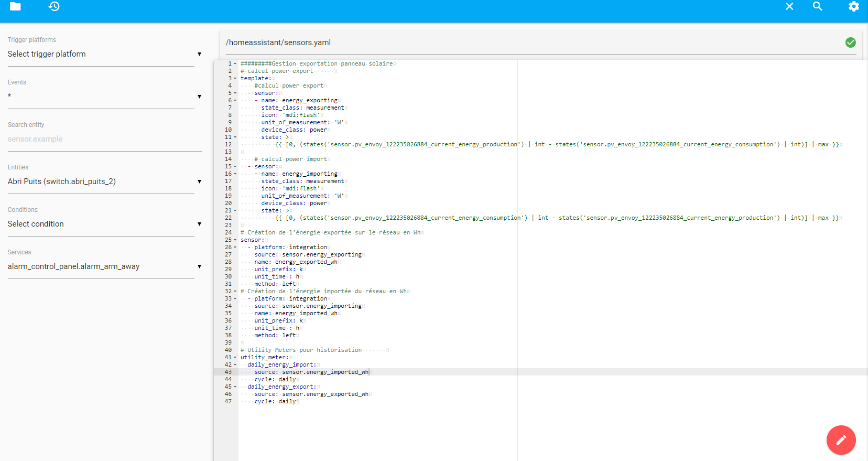This screenshot has height=461, width=868.
Task: Click the text 'daily_energy_import:'
Action: pos(281,364)
